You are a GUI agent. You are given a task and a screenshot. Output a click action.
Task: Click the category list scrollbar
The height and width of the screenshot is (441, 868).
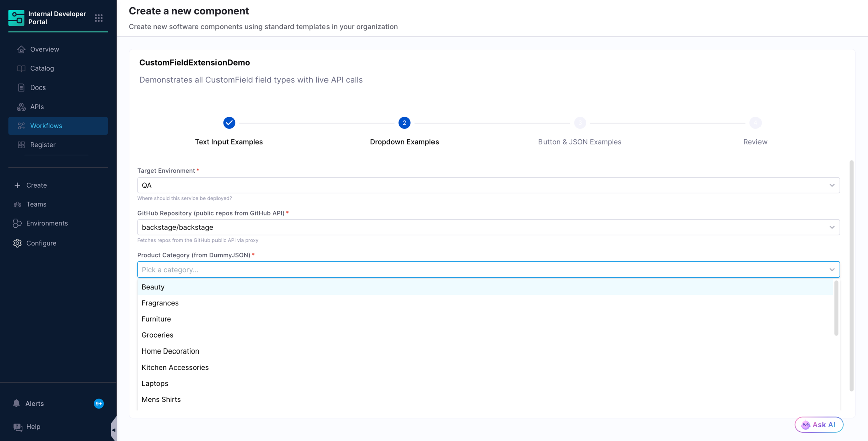(836, 308)
